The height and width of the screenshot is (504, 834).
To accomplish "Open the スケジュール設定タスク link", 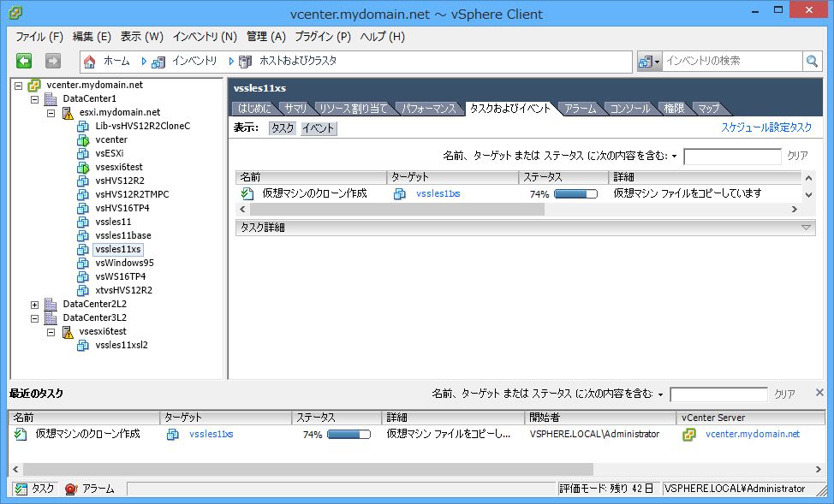I will 766,127.
